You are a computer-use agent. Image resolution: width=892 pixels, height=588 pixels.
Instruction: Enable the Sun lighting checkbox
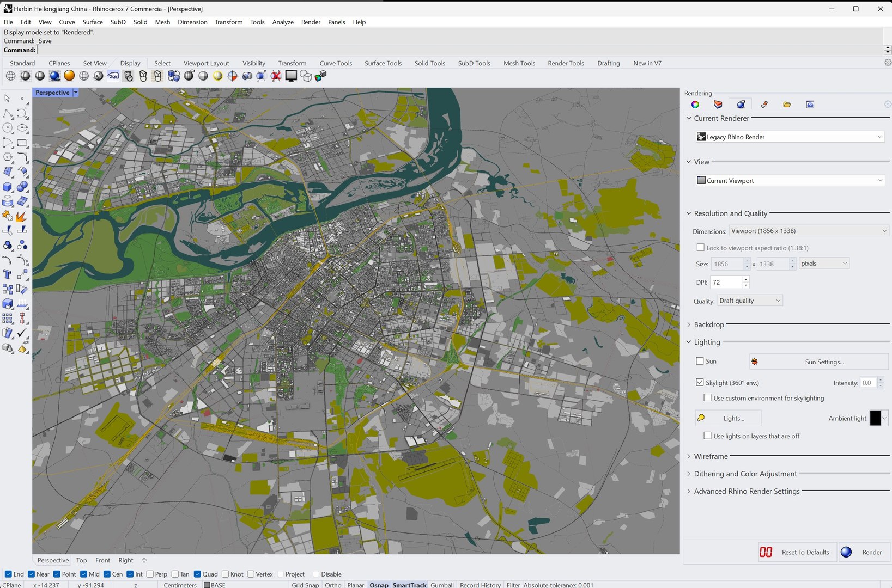700,361
